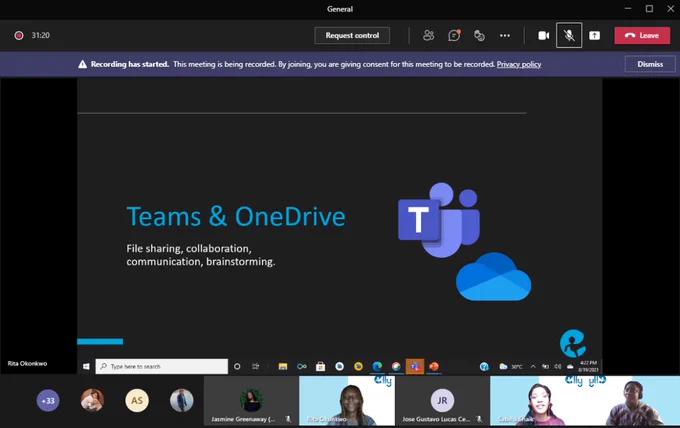Screen dimensions: 680x428
Task: Click the Type here to search box
Action: [x=161, y=366]
